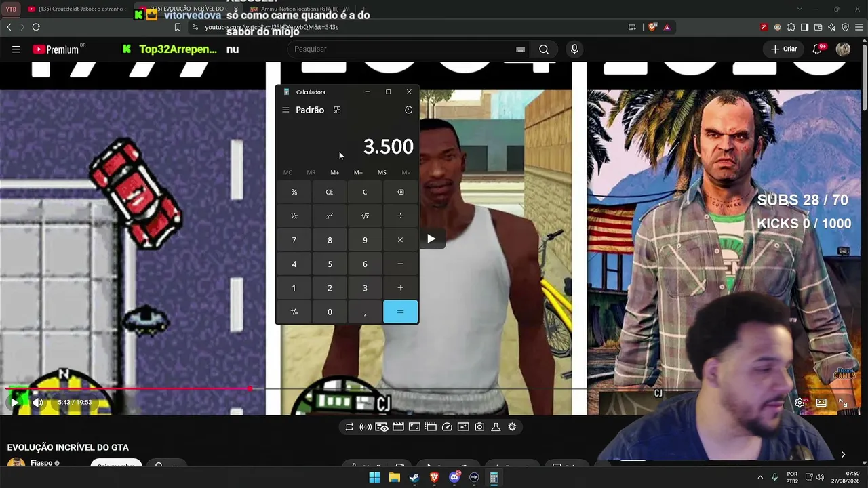
Task: Open the YouTube account avatar menu
Action: click(x=843, y=49)
